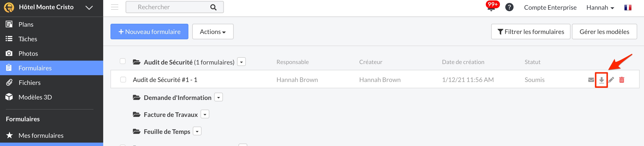Download the Audit de Sécurité #1 form
The width and height of the screenshot is (644, 146).
(x=601, y=80)
